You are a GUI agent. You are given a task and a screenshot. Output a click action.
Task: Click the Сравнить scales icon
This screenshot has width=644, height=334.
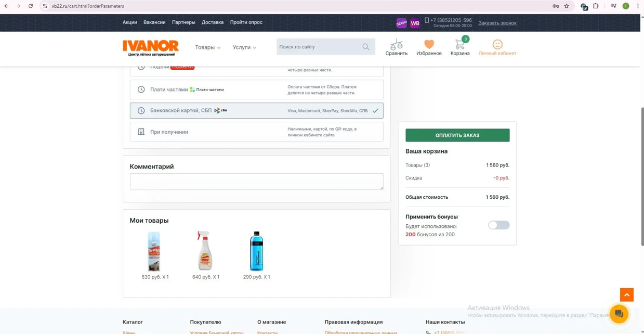(x=397, y=45)
